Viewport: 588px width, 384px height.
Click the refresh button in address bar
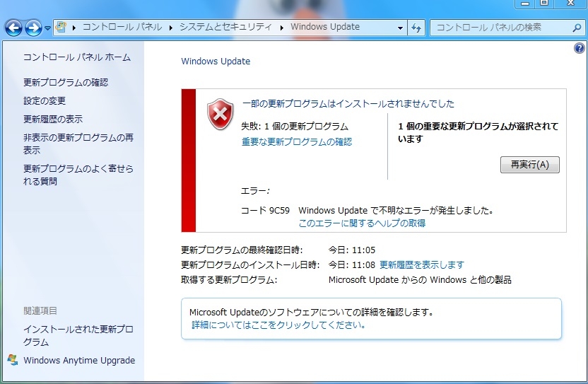click(416, 28)
